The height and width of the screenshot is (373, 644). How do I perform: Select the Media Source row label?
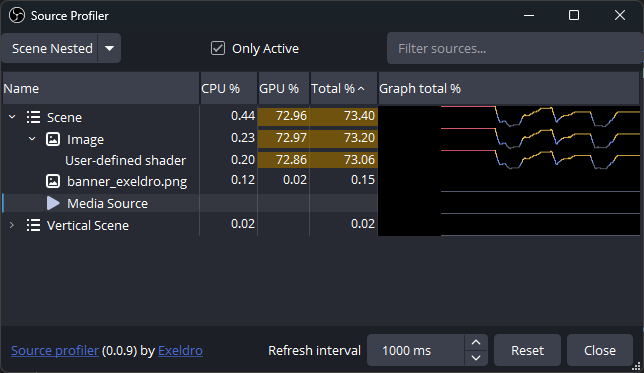[107, 203]
